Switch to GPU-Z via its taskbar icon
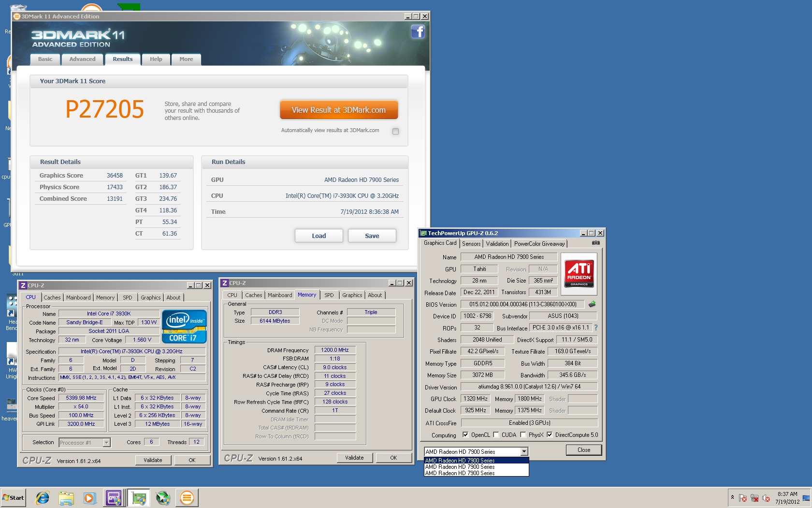Screen dimensions: 812x508 [139, 498]
